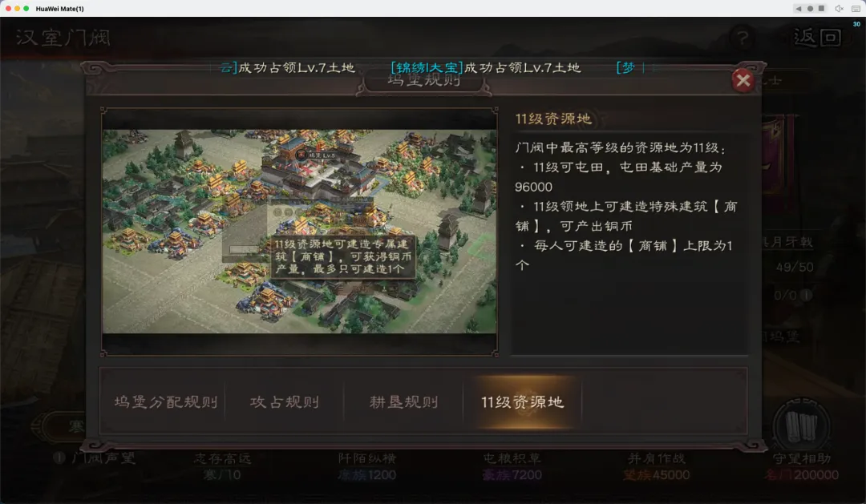866x504 pixels.
Task: Click the emulator recent-apps square icon
Action: coord(822,8)
